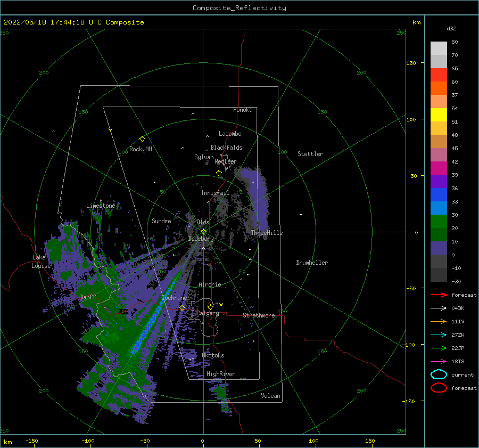Click the dBZ legend heading
The height and width of the screenshot is (448, 479).
coord(451,28)
